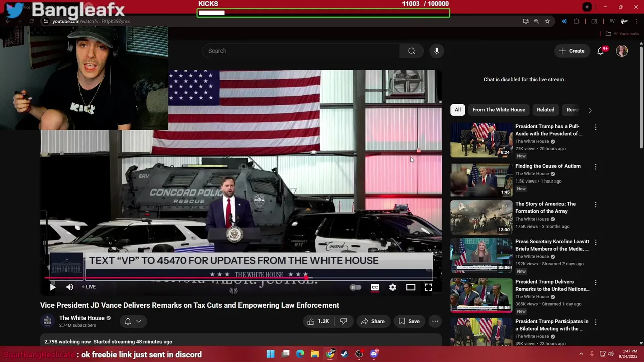Focus the YouTube search field
Image resolution: width=644 pixels, height=362 pixels.
coord(301,51)
